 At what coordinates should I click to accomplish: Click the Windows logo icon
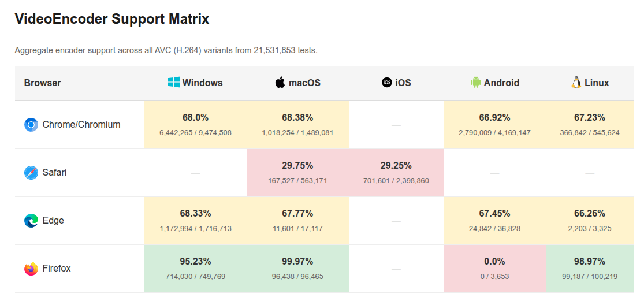[173, 83]
